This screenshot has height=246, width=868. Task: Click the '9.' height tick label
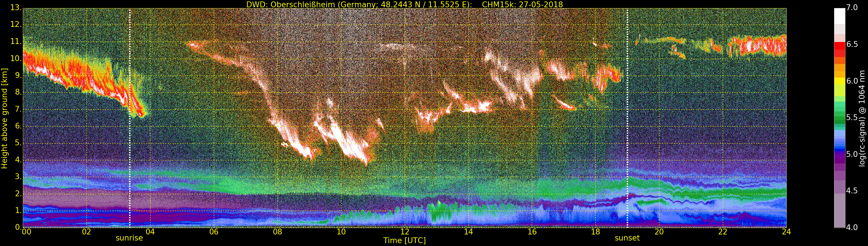pos(18,76)
